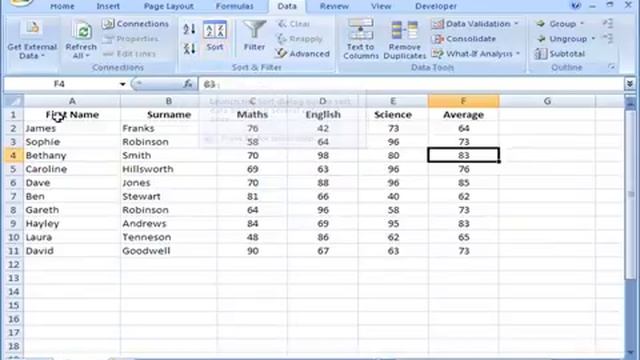Screen dimensions: 640x360
Task: Open the Page Layout tab
Action: pos(169,6)
